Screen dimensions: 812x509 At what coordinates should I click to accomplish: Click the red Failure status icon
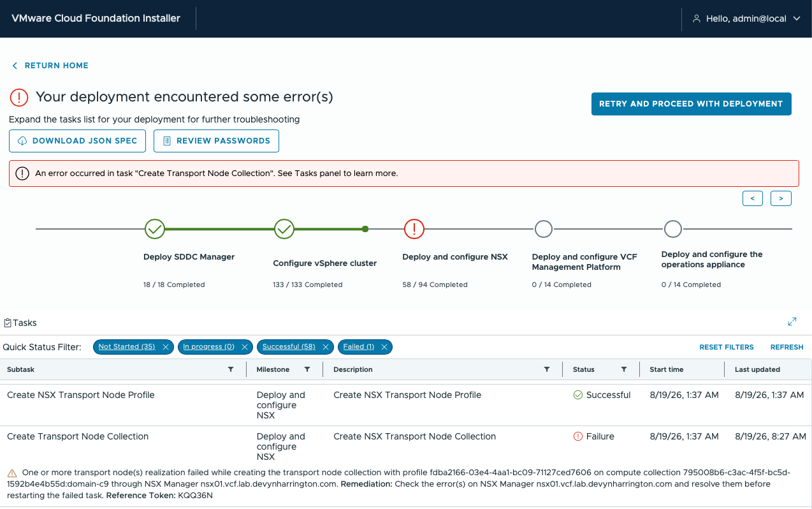[x=578, y=436]
